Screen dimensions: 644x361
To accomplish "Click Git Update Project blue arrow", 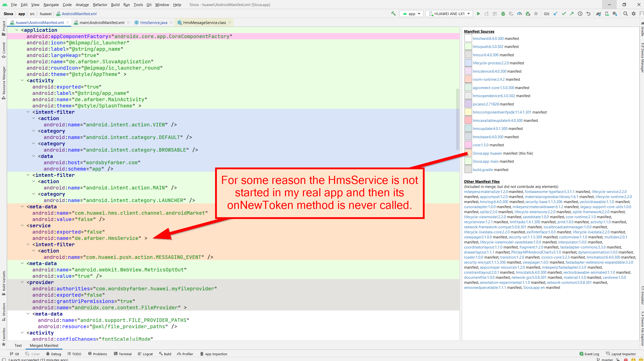I will [555, 14].
